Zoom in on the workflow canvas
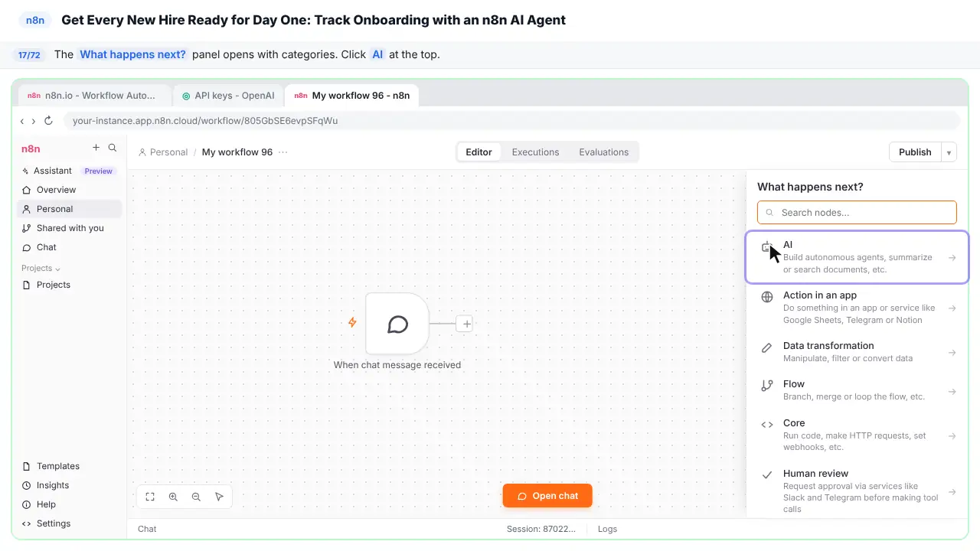 tap(173, 497)
